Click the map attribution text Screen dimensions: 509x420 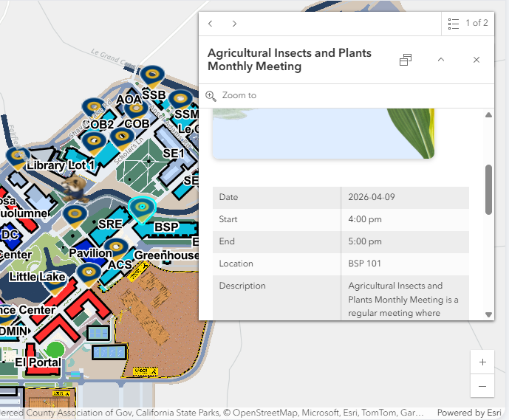click(x=211, y=413)
